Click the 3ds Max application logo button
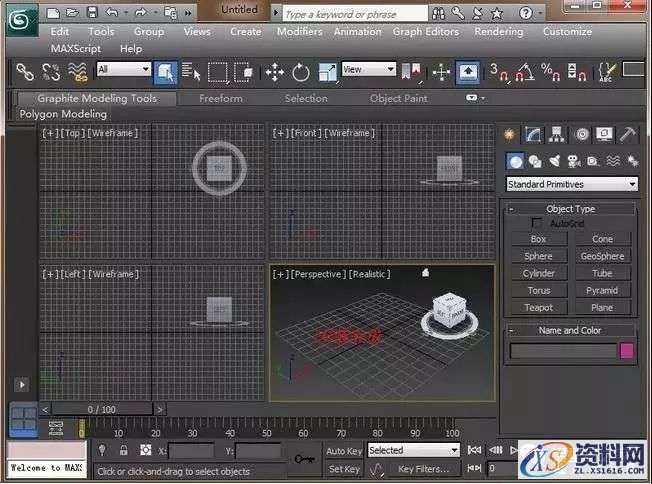Viewport: 652px width, 484px height. (22, 20)
